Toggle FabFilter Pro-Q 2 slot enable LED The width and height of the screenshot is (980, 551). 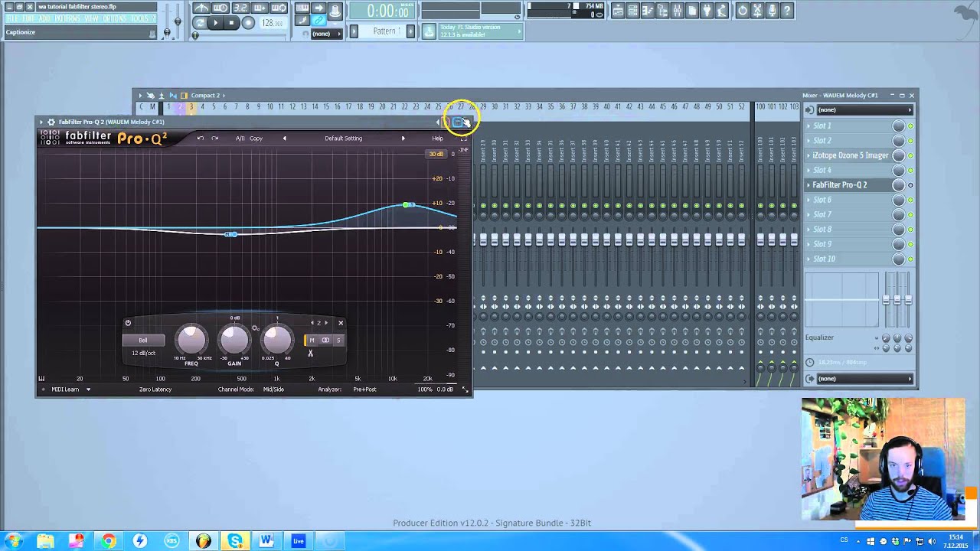click(x=910, y=185)
